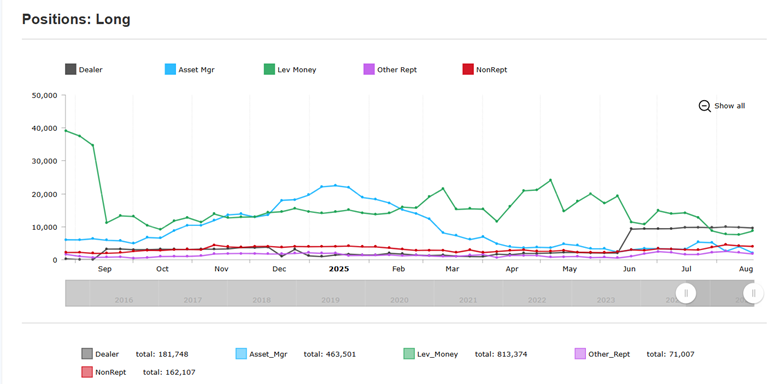Screen dimensions: 781x384
Task: Click the NonRept label in the totals legend
Action: (x=111, y=372)
